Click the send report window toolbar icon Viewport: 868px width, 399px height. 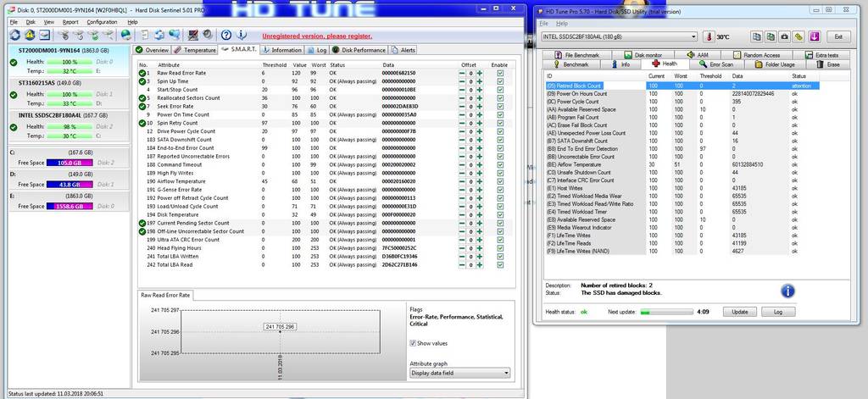(x=45, y=36)
